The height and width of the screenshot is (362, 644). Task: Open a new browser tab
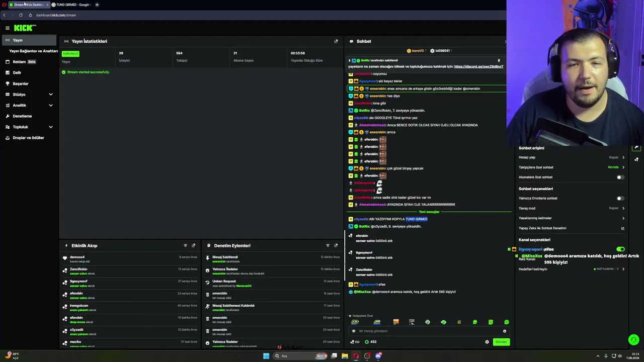click(x=97, y=5)
